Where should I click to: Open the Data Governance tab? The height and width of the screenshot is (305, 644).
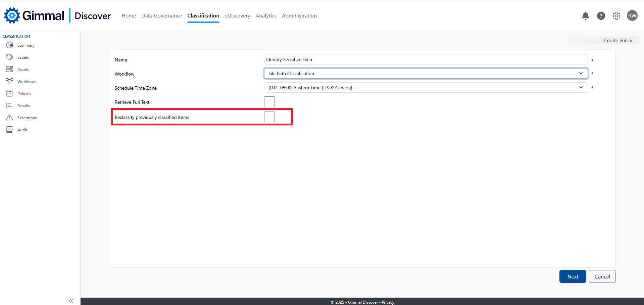pyautogui.click(x=161, y=16)
